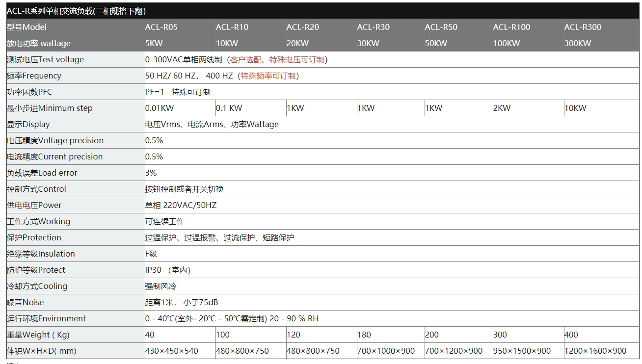Select the 体积W×H×D(mm) row label
The image size is (642, 364).
tap(42, 351)
